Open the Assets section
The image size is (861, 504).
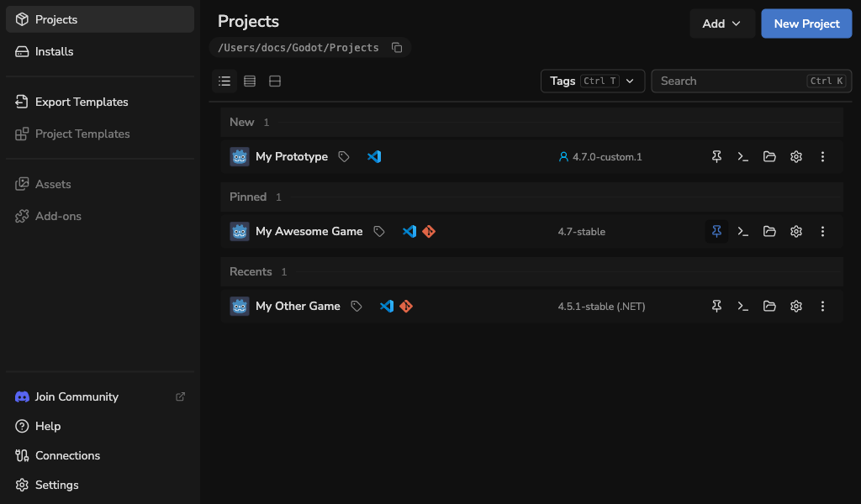pyautogui.click(x=100, y=184)
